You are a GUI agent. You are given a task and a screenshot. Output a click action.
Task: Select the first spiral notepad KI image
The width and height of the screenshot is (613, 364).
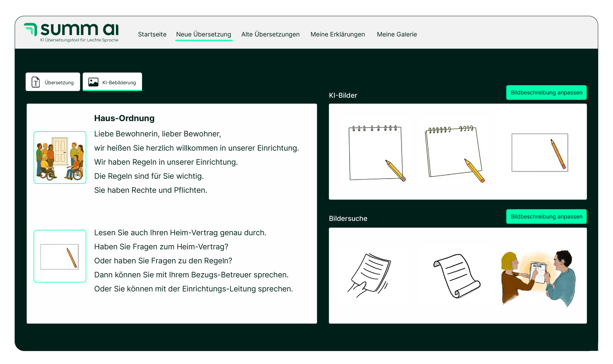[376, 153]
